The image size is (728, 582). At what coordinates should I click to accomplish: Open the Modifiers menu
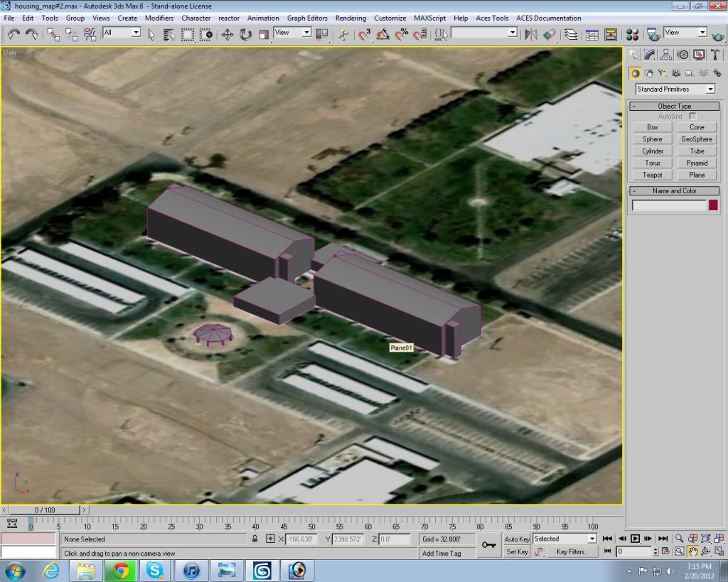[159, 18]
